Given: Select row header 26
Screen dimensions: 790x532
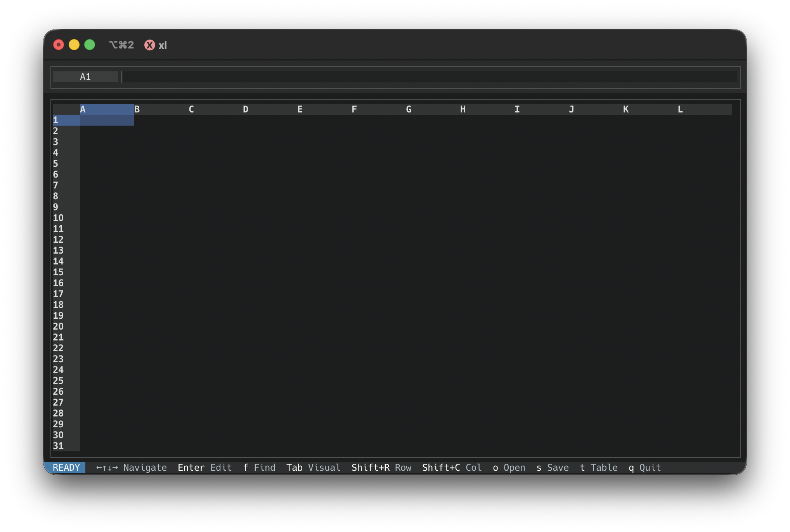Looking at the screenshot, I should pyautogui.click(x=66, y=392).
